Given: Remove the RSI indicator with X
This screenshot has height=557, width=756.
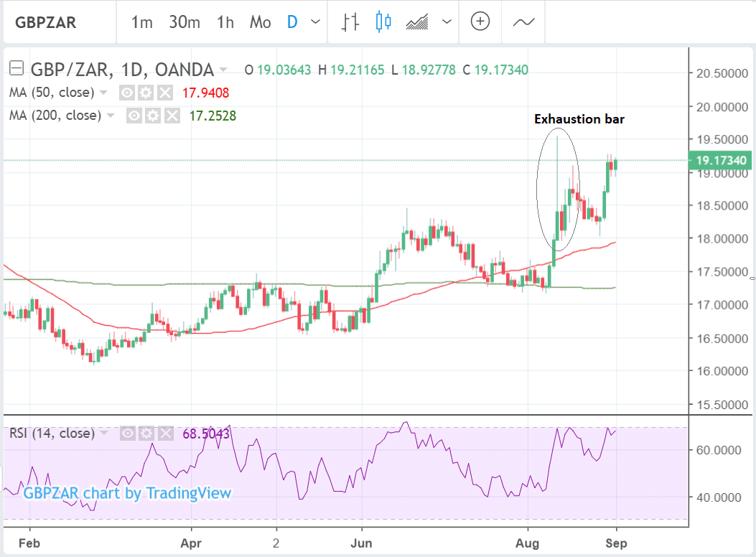Looking at the screenshot, I should [164, 434].
